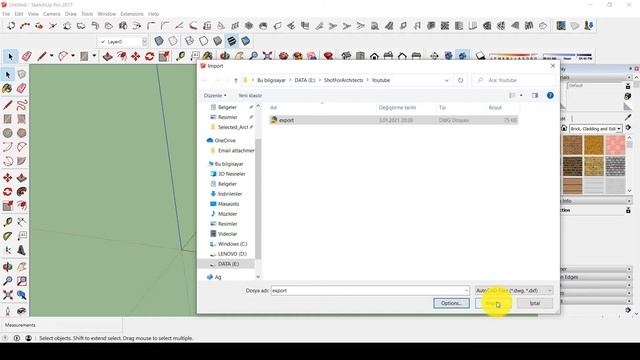The width and height of the screenshot is (640, 360).
Task: Switch to Top view in Views toolbar
Action: [x=360, y=56]
